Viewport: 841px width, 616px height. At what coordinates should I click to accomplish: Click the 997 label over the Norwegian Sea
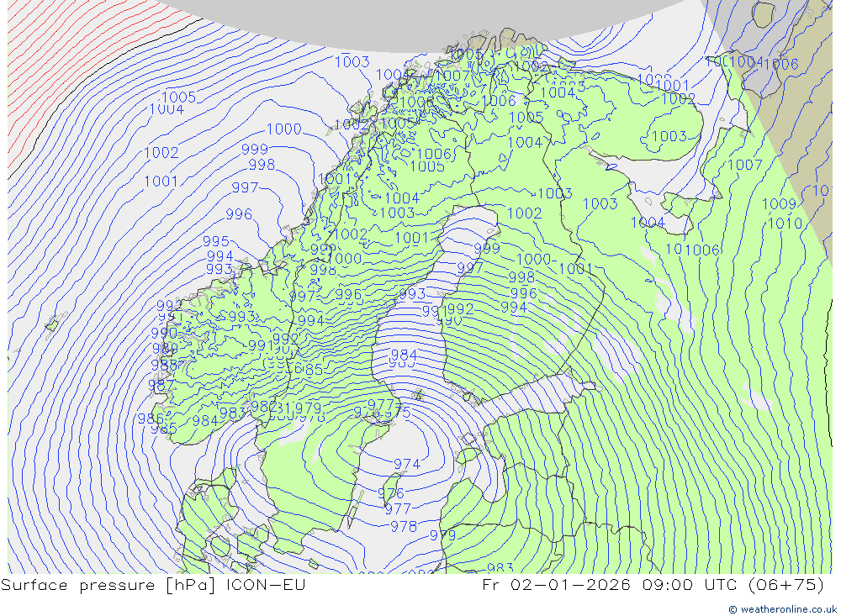coord(245,187)
